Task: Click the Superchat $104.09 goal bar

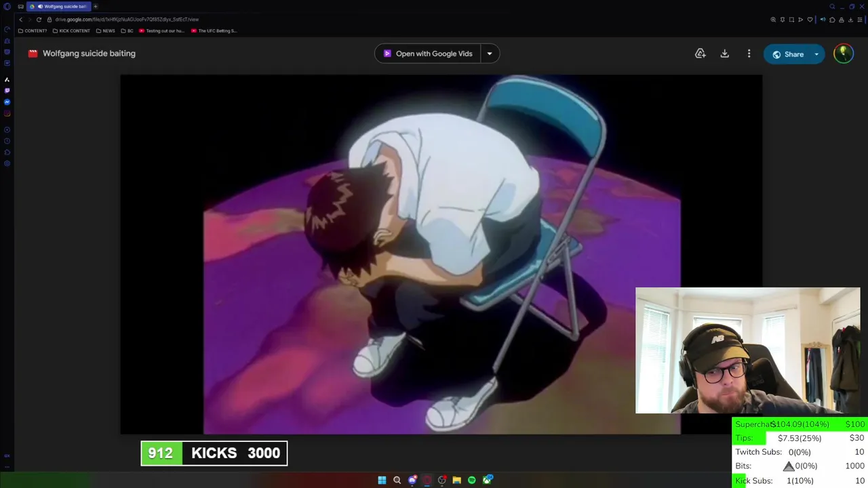Action: click(x=800, y=424)
